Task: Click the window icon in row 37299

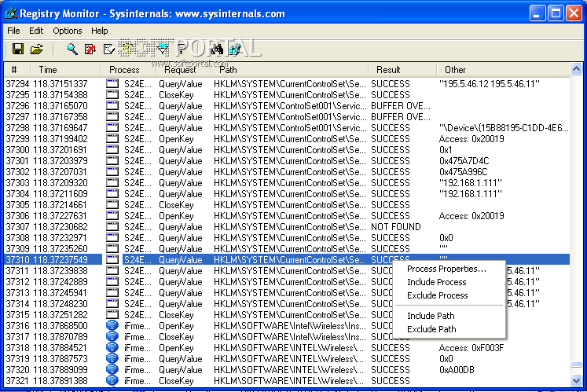Action: [x=112, y=138]
